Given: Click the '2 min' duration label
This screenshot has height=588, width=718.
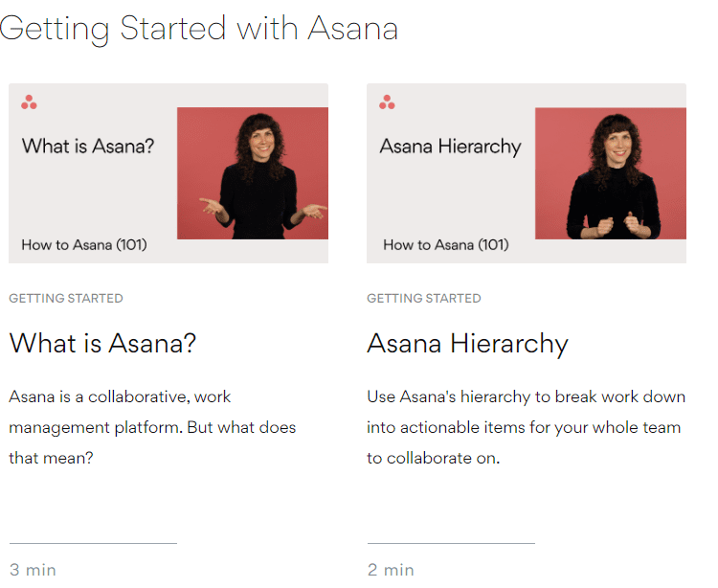Looking at the screenshot, I should click(391, 570).
